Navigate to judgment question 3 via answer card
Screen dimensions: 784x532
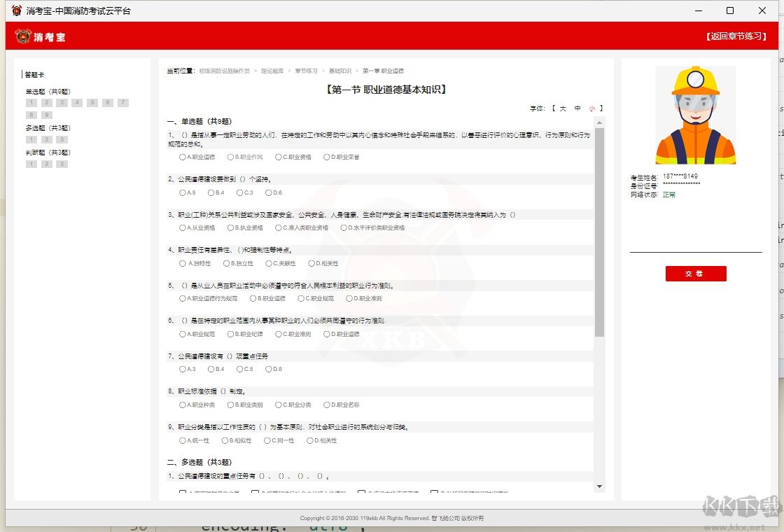61,163
